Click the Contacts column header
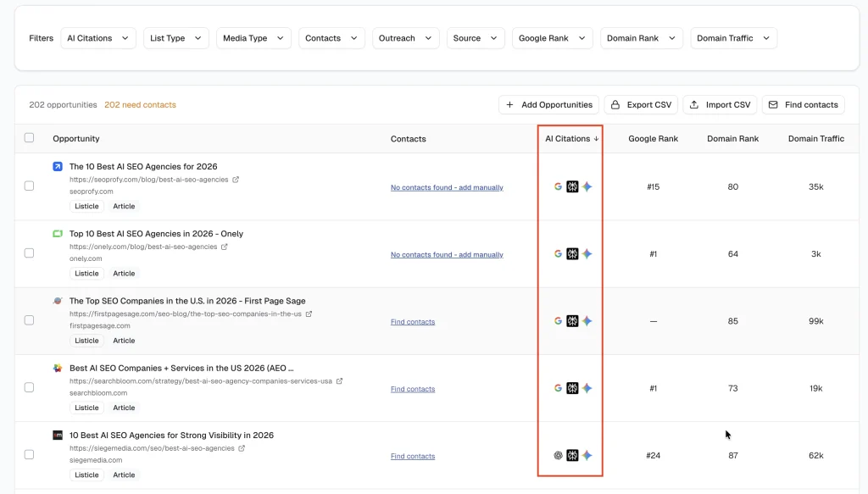This screenshot has height=494, width=868. pos(408,139)
